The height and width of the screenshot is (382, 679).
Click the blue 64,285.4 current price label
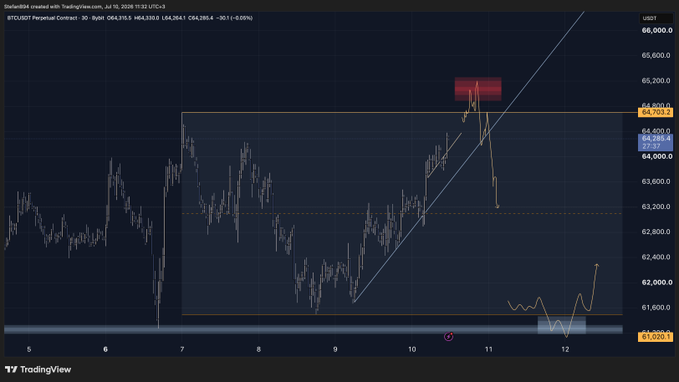click(656, 142)
